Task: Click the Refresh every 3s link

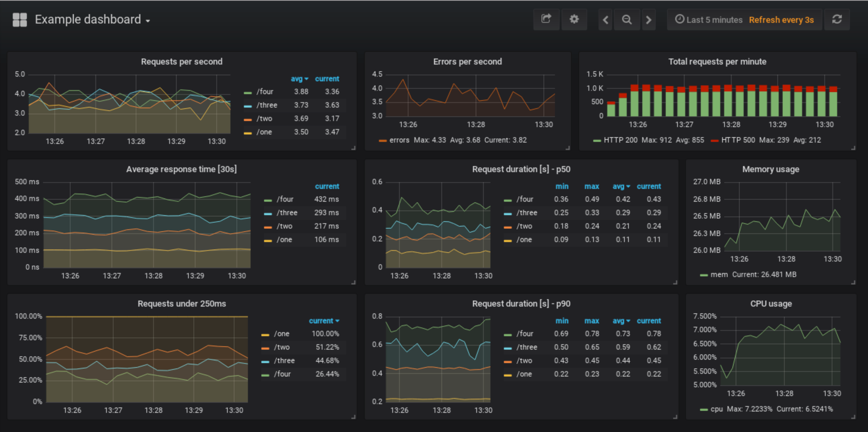Action: [x=781, y=19]
